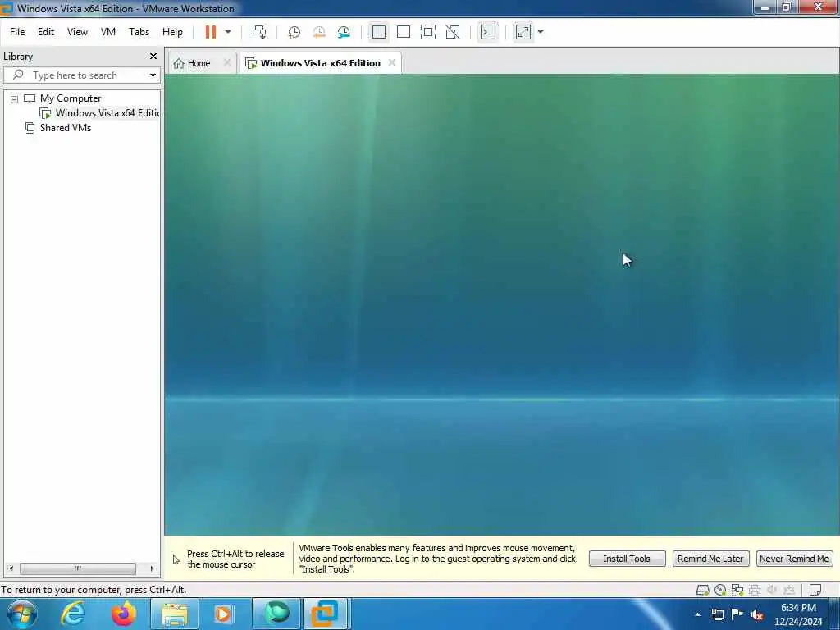Click the taskbar clock showing 6:34 PM
Viewport: 840px width, 630px height.
click(798, 614)
